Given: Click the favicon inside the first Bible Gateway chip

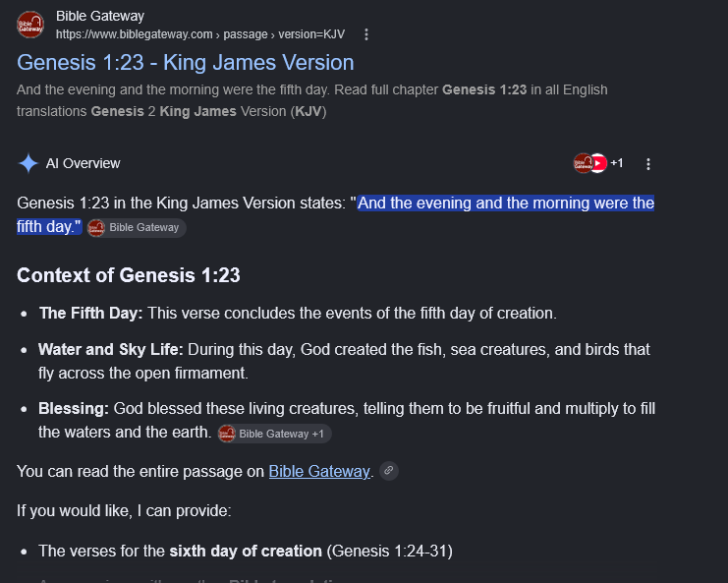Looking at the screenshot, I should click(96, 228).
